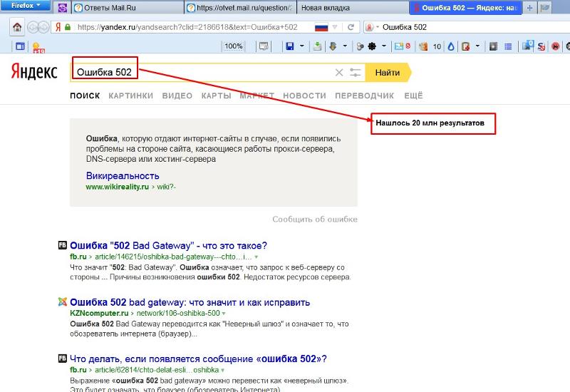
Task: Open a new tab with plus button
Action: pos(529,8)
